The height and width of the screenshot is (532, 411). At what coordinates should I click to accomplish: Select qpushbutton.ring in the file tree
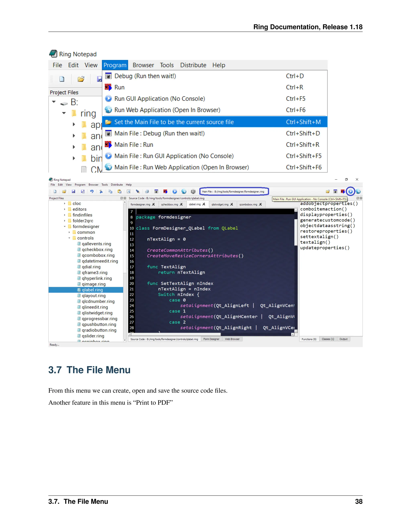click(99, 324)
